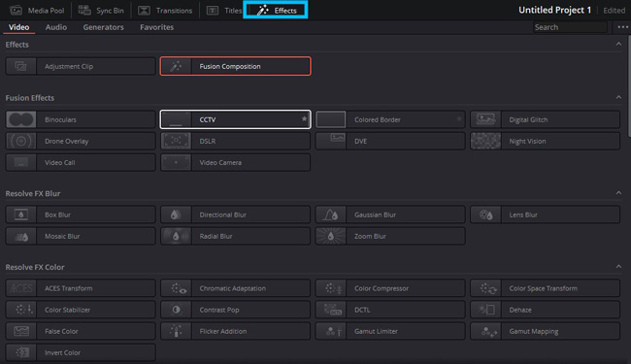Toggle favorite star on CCTV
The image size is (631, 364).
[304, 119]
